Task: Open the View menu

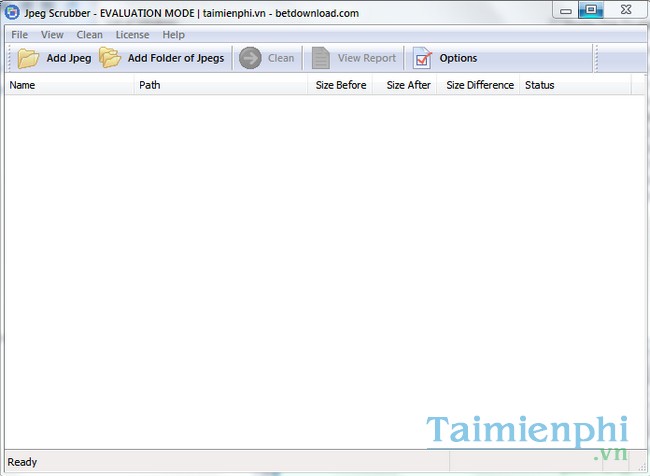Action: (x=52, y=35)
